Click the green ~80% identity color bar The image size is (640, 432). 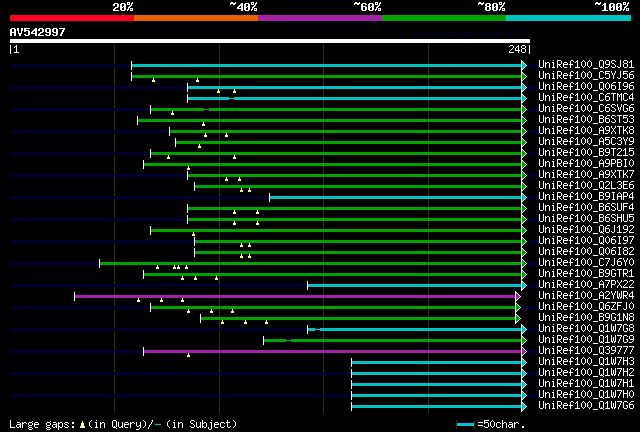click(x=444, y=18)
